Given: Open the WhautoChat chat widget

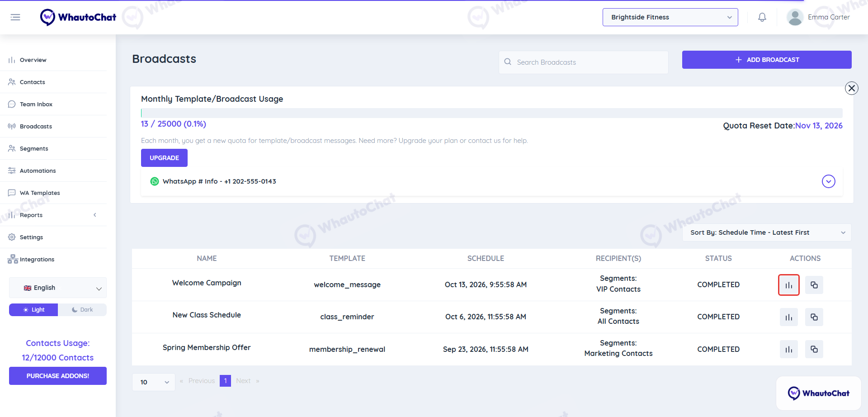Looking at the screenshot, I should click(x=819, y=393).
